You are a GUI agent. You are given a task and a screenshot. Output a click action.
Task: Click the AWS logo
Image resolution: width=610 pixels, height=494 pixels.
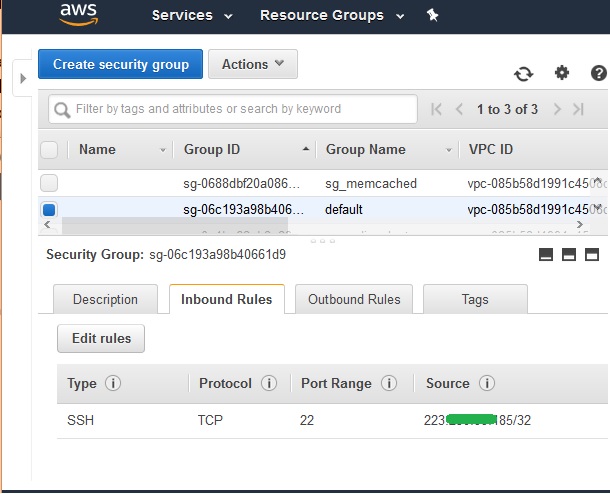tap(78, 14)
